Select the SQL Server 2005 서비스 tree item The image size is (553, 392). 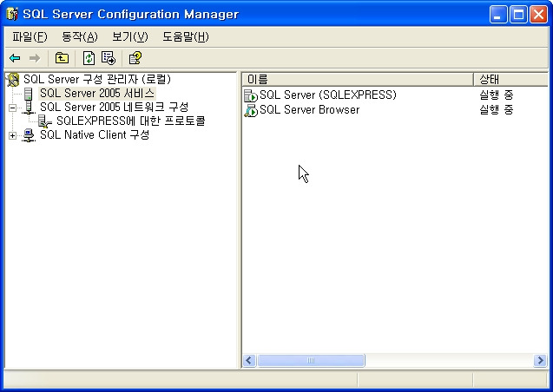[x=97, y=94]
